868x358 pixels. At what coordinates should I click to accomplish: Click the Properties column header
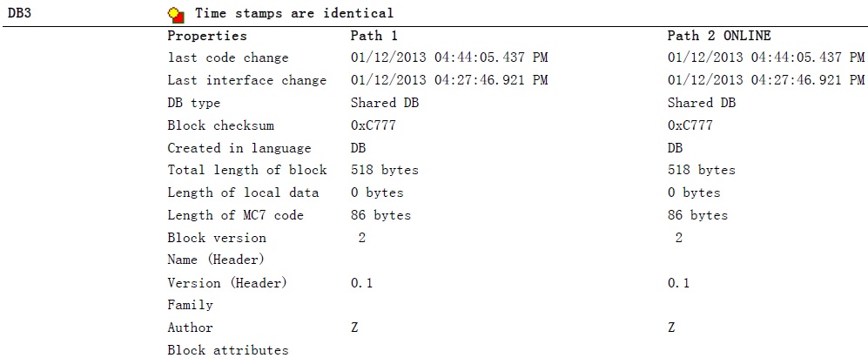click(x=206, y=36)
